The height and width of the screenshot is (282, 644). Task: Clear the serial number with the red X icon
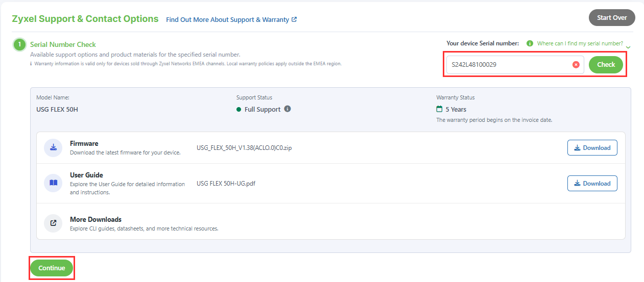576,65
